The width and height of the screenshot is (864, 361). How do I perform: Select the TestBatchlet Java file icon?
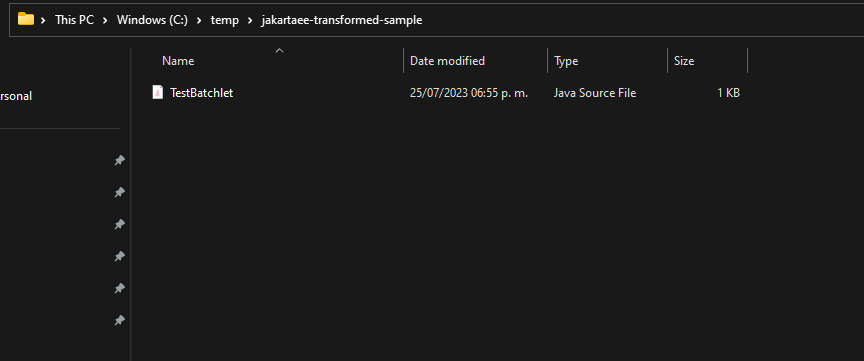pos(158,93)
